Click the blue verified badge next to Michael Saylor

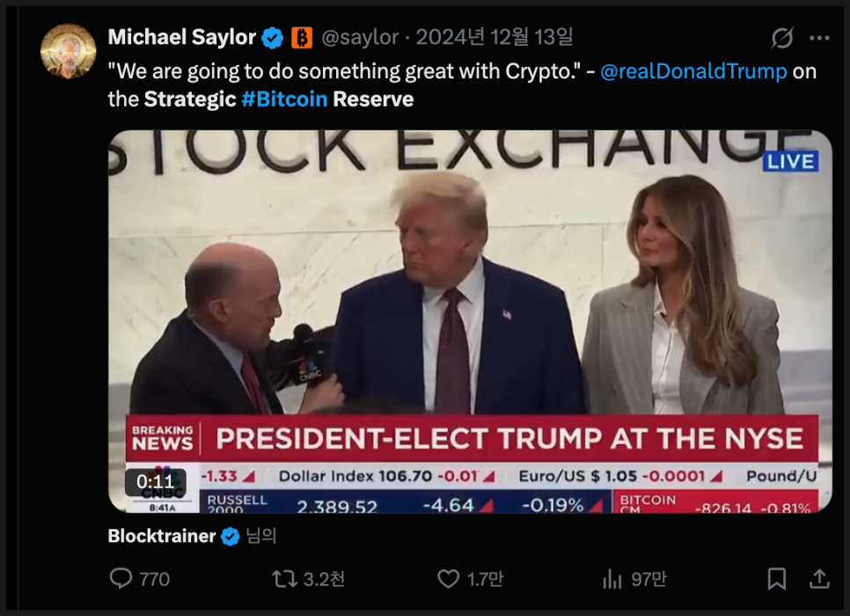click(x=274, y=38)
